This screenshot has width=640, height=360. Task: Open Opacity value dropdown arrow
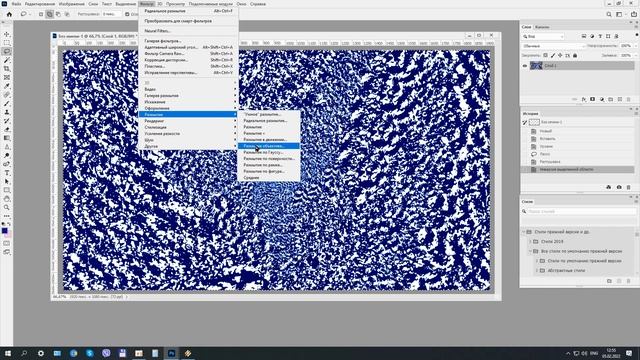[x=636, y=46]
